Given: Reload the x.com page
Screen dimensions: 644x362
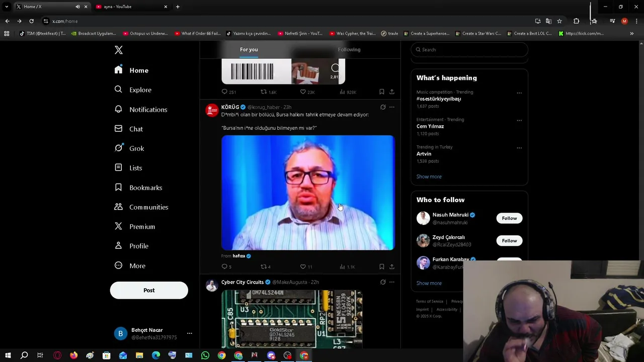Looking at the screenshot, I should (x=31, y=21).
